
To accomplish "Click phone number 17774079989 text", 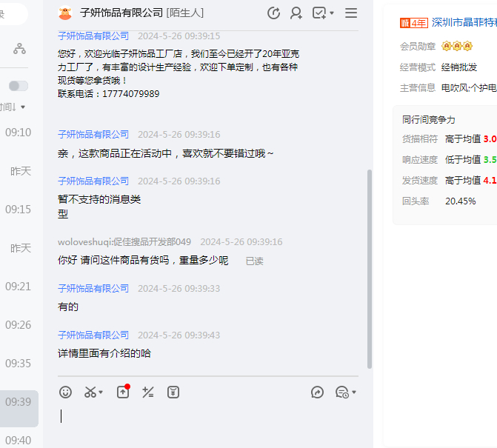I will point(131,94).
